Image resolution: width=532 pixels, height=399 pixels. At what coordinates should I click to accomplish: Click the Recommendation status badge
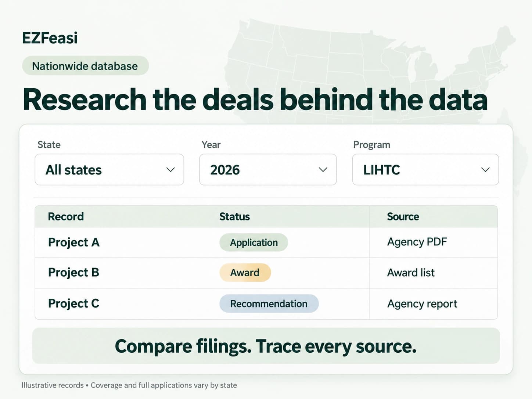(269, 303)
